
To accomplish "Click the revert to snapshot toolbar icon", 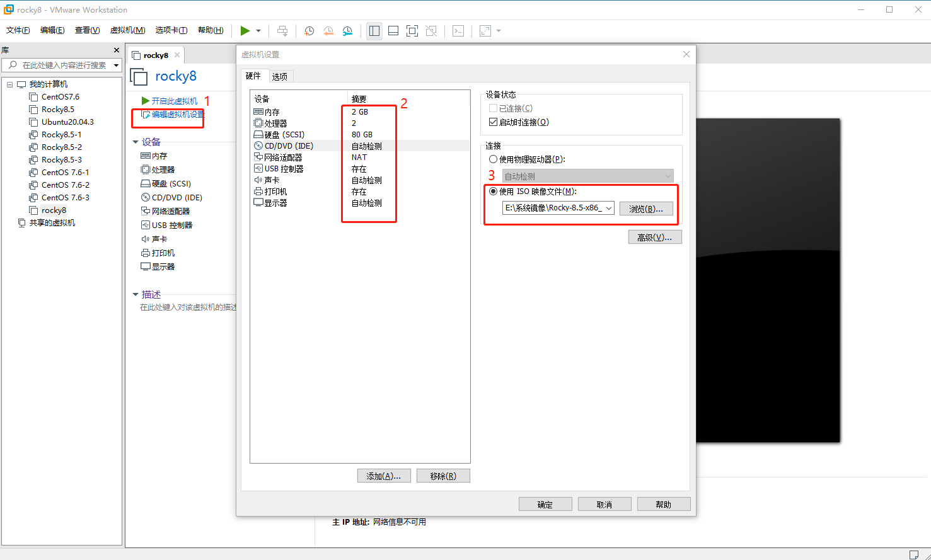I will [328, 31].
